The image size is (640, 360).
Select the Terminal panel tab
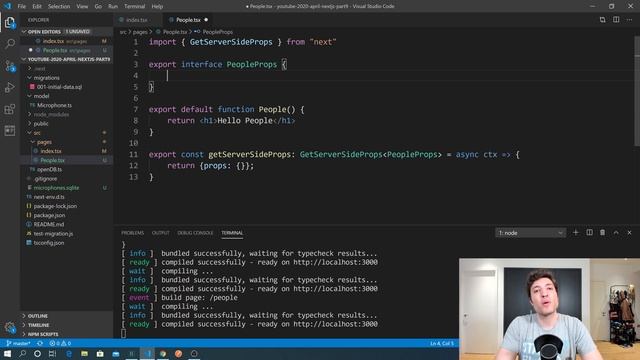tap(232, 233)
